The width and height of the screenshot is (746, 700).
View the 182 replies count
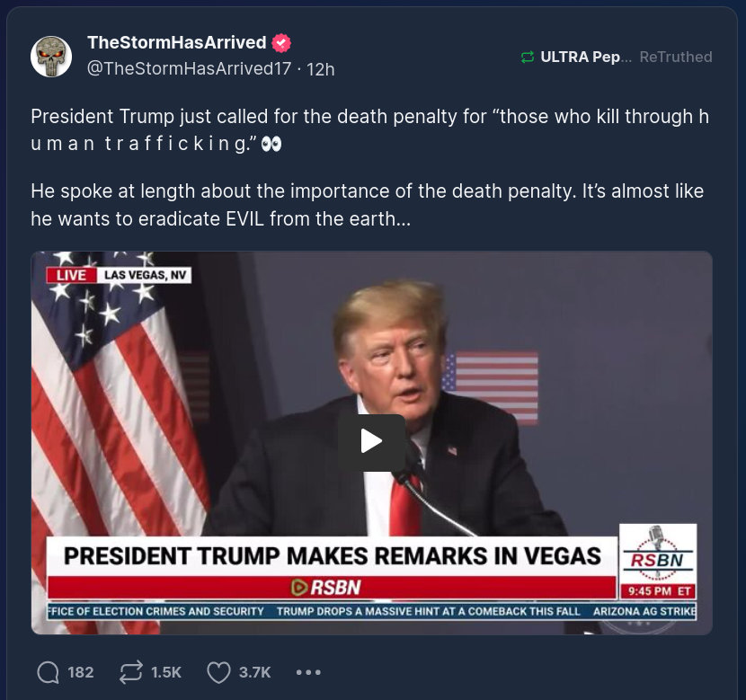(80, 672)
